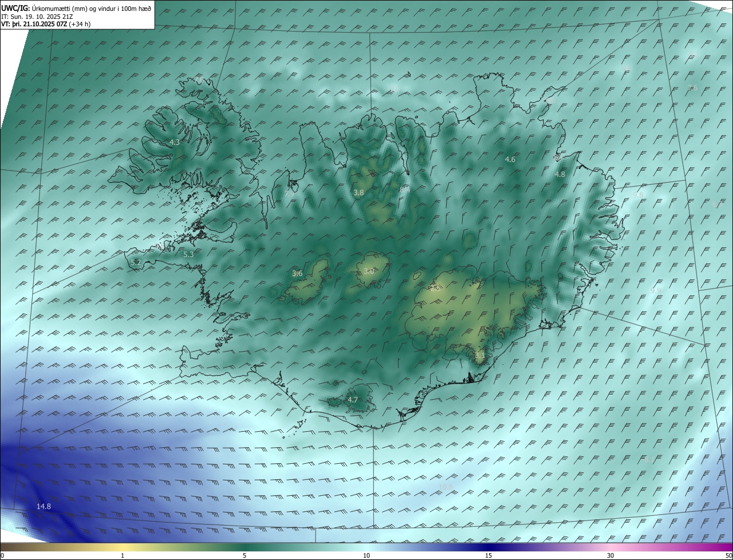Screen dimensions: 733x560
Task: Click the 7.6 value in the northeast sea
Action: (693, 88)
